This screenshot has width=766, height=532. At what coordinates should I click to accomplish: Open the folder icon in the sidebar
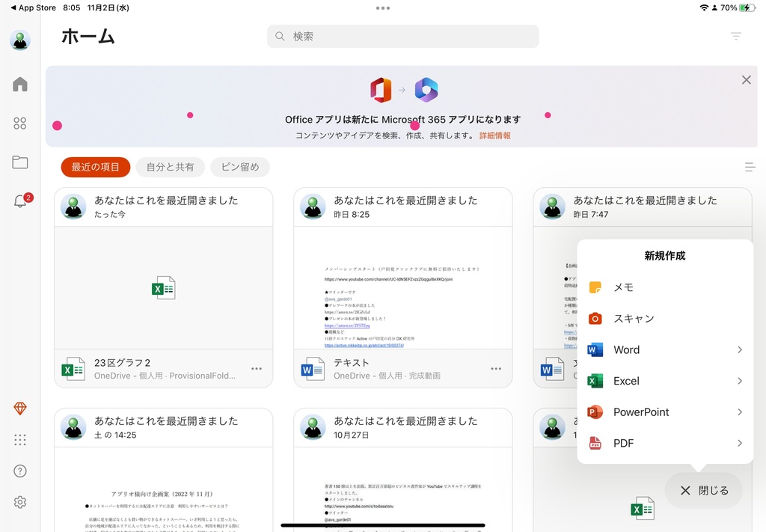[x=20, y=162]
